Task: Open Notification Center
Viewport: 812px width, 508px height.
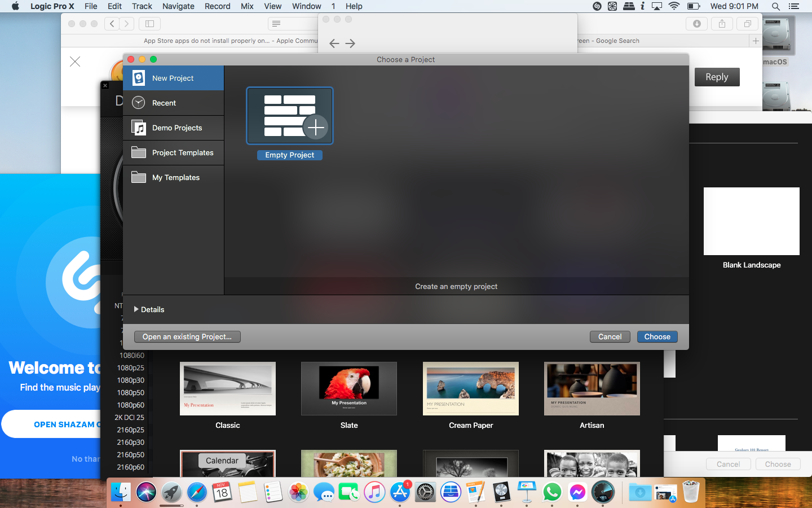Action: tap(794, 6)
